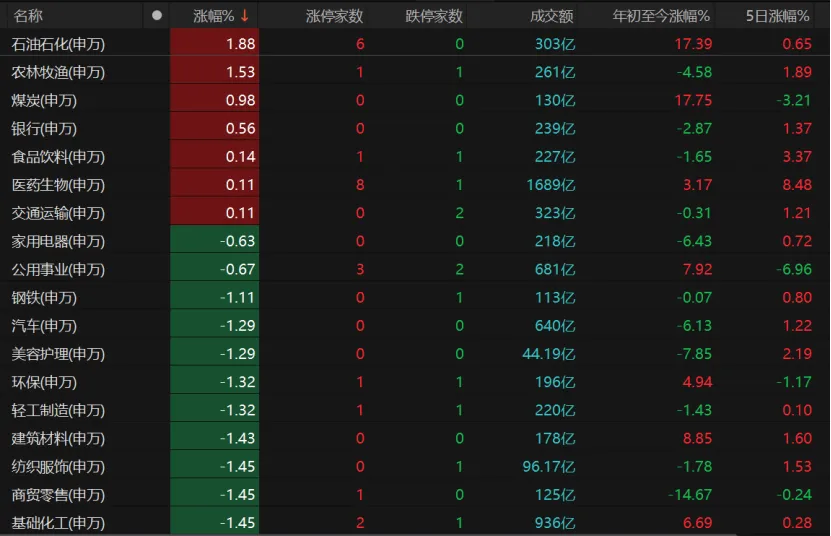Sort by the 涨幅% column header

coord(213,16)
